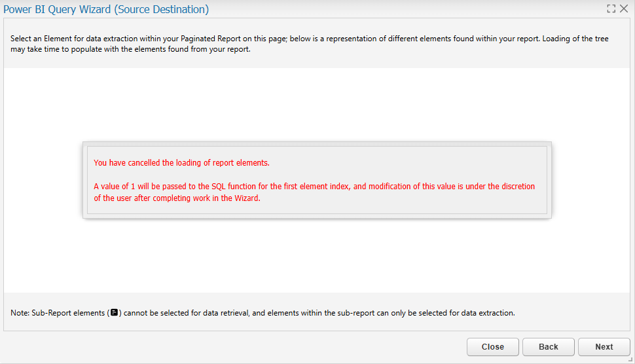Proceed with the Next button

point(604,347)
